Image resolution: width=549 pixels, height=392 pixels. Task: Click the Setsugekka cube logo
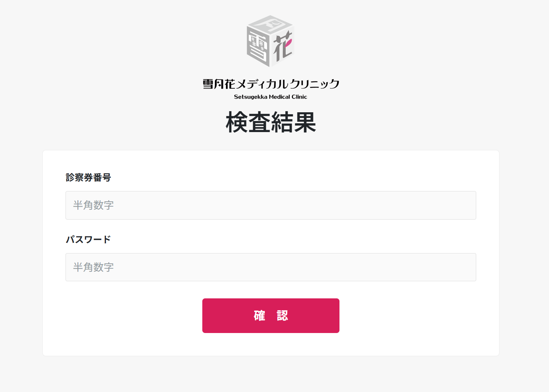[x=270, y=41]
